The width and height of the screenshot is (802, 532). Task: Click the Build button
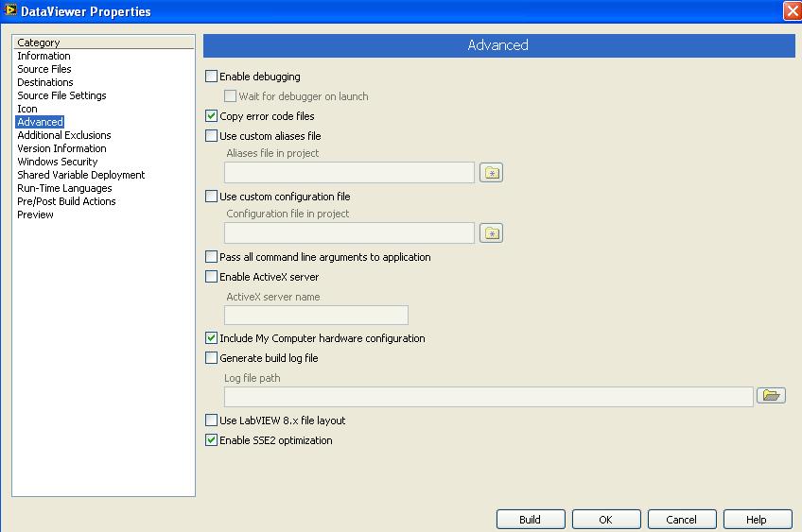pos(531,519)
